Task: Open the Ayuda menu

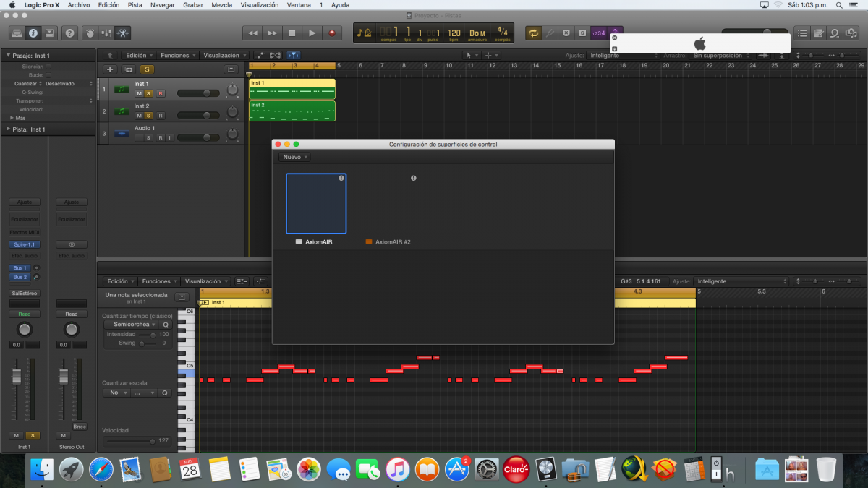Action: 340,4
